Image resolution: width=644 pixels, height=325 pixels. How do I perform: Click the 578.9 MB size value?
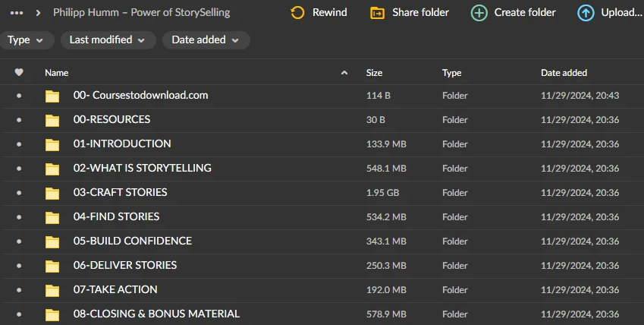click(x=386, y=314)
